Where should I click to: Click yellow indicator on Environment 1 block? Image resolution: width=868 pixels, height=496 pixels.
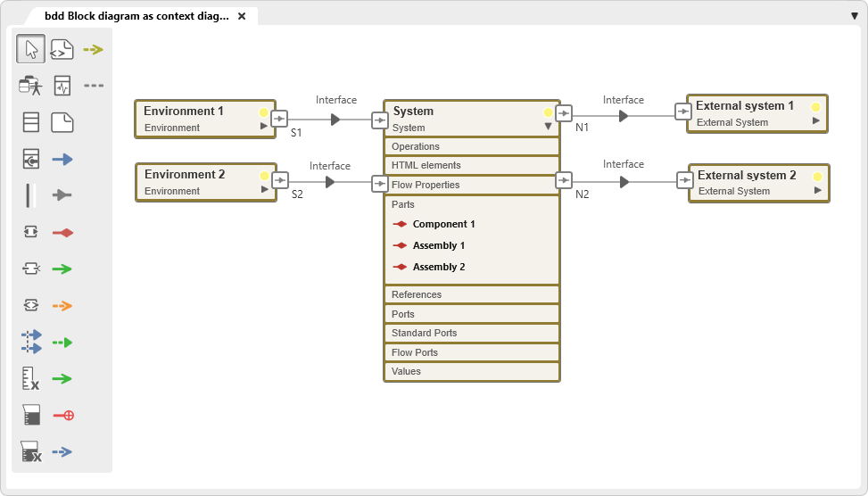[263, 113]
